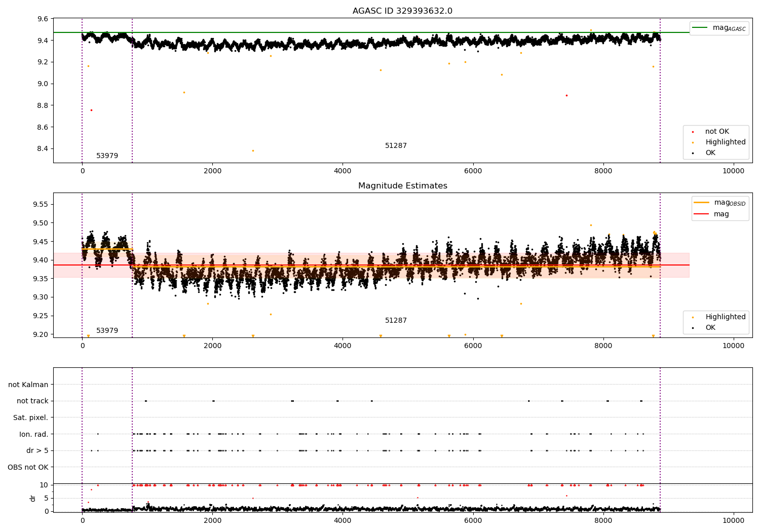
Task: Click the Magnitude Estimates title
Action: (x=402, y=186)
